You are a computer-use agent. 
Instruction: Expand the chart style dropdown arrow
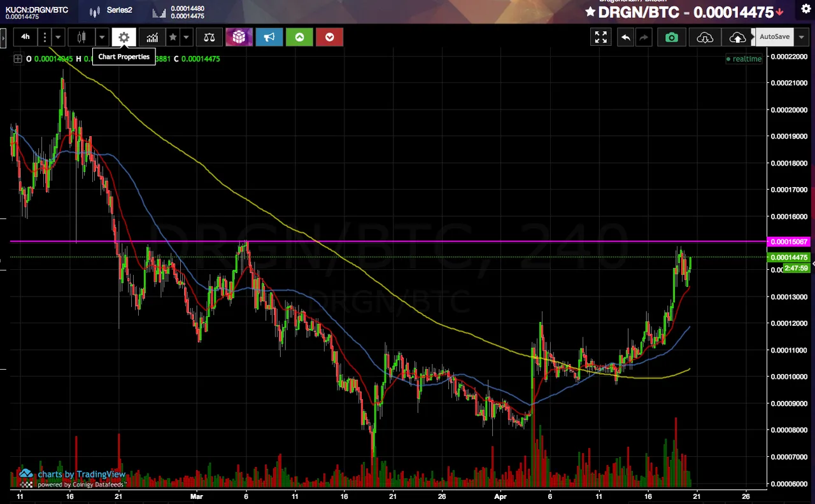pos(102,37)
